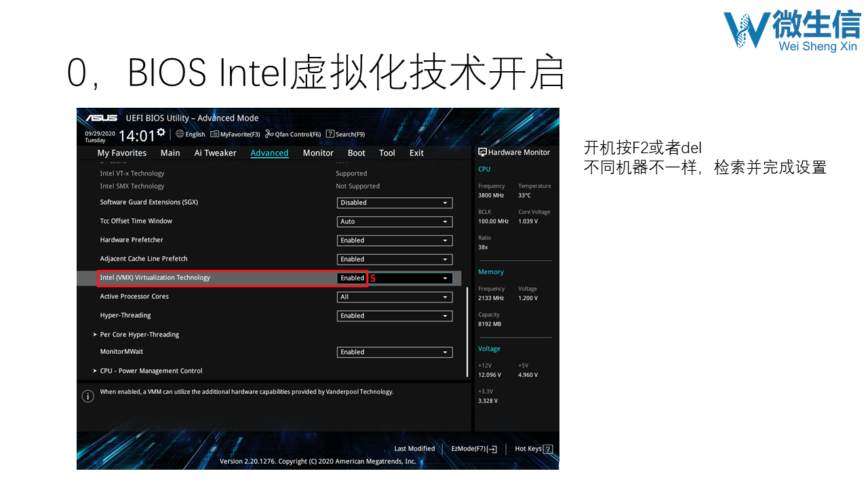Click the Software Guard Extensions (SGX) label
The width and height of the screenshot is (868, 488).
tap(149, 202)
